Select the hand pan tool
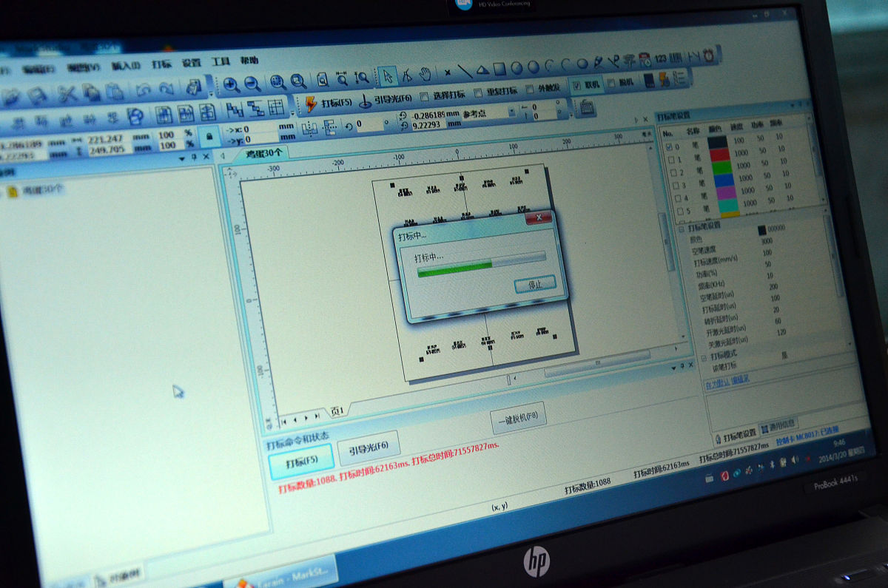Viewport: 888px width, 588px height. click(x=425, y=74)
